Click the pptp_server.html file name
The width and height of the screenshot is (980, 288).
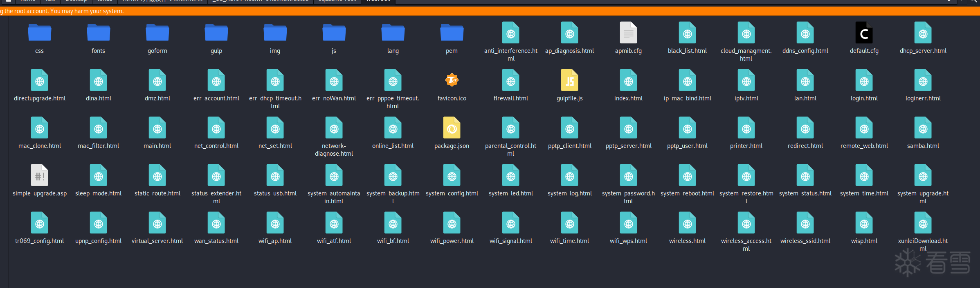pyautogui.click(x=628, y=146)
